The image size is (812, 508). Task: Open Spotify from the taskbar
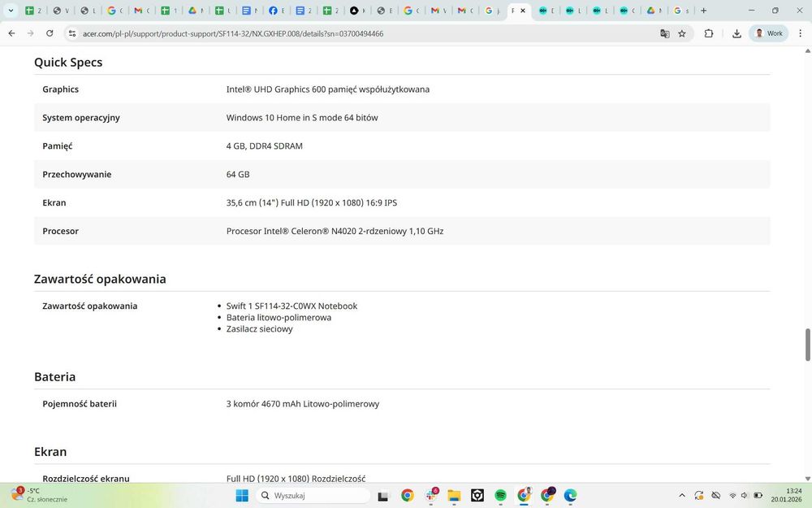click(500, 496)
